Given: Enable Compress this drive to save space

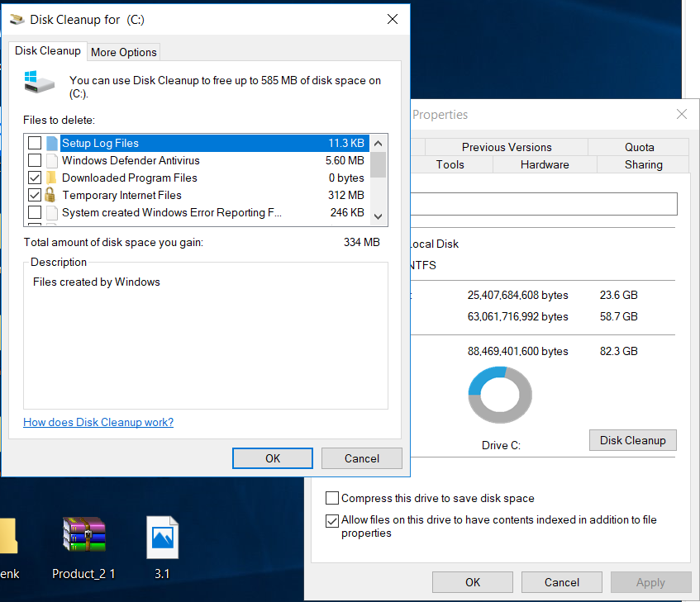Looking at the screenshot, I should click(x=332, y=498).
